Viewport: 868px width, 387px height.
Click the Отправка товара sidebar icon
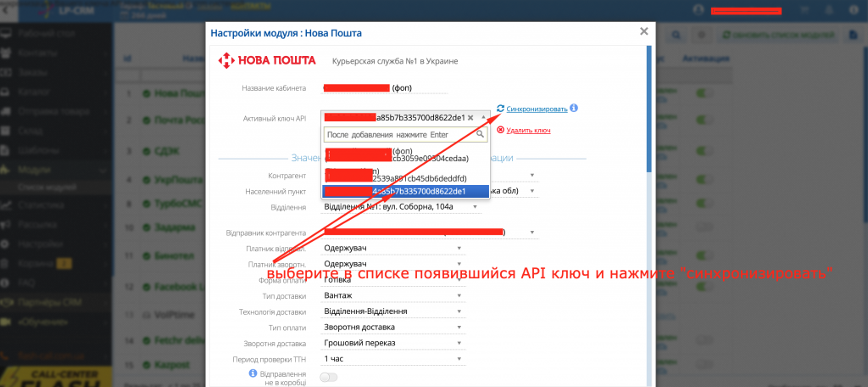point(6,111)
